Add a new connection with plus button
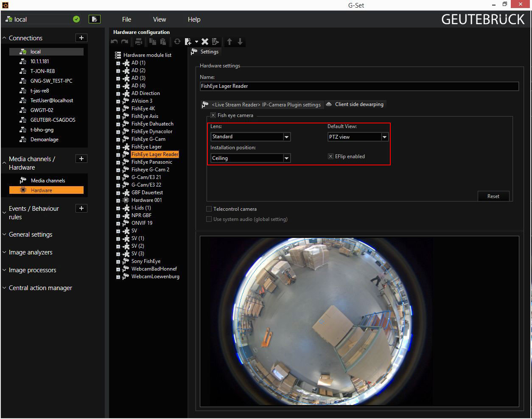The image size is (532, 419). 81,38
